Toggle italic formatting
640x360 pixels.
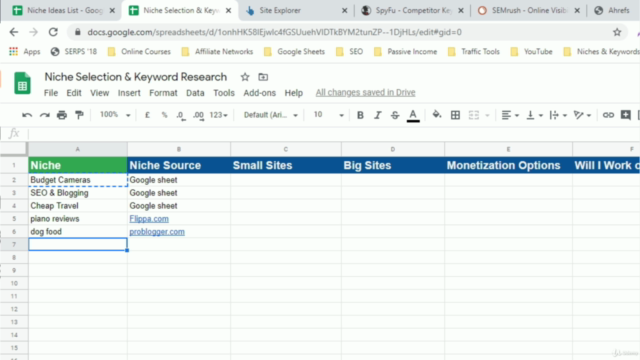[378, 115]
